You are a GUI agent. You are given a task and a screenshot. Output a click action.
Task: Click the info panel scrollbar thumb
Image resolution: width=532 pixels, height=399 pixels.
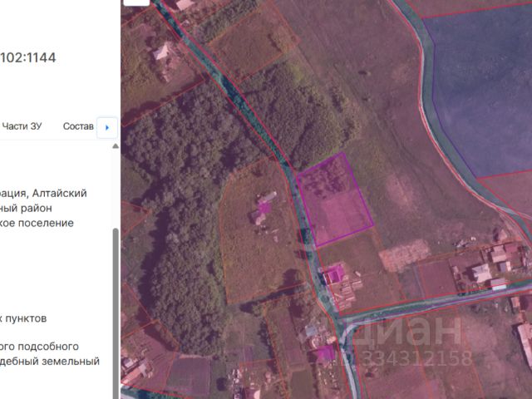coord(116,313)
